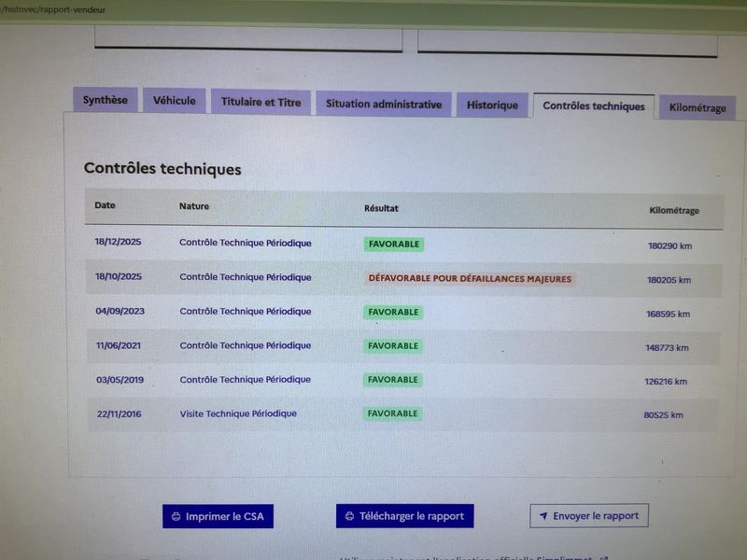747x560 pixels.
Task: Click the 04/09/2023 date cell
Action: tap(118, 312)
